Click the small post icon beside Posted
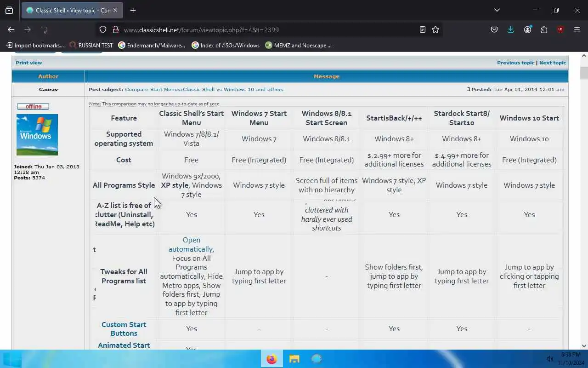Image resolution: width=588 pixels, height=368 pixels. 468,89
